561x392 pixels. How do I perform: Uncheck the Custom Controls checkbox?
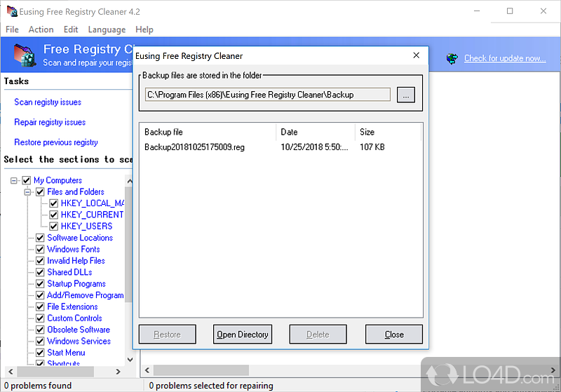[x=40, y=318]
